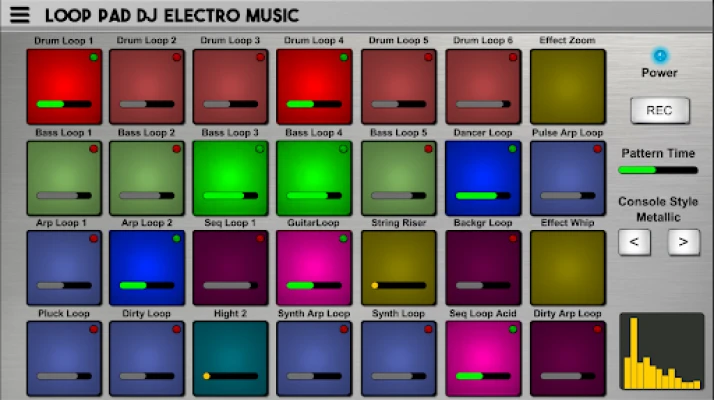Toggle the Power indicator light
The height and width of the screenshot is (400, 714).
[x=658, y=56]
